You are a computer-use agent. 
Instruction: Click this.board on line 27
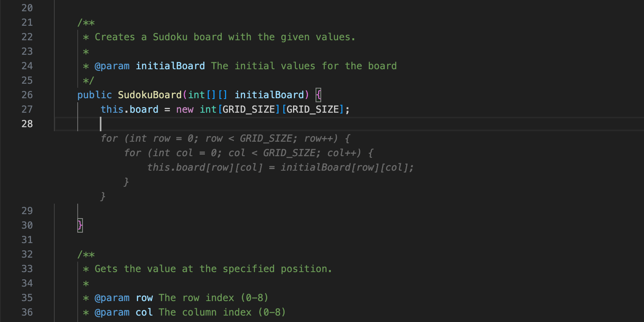[129, 109]
